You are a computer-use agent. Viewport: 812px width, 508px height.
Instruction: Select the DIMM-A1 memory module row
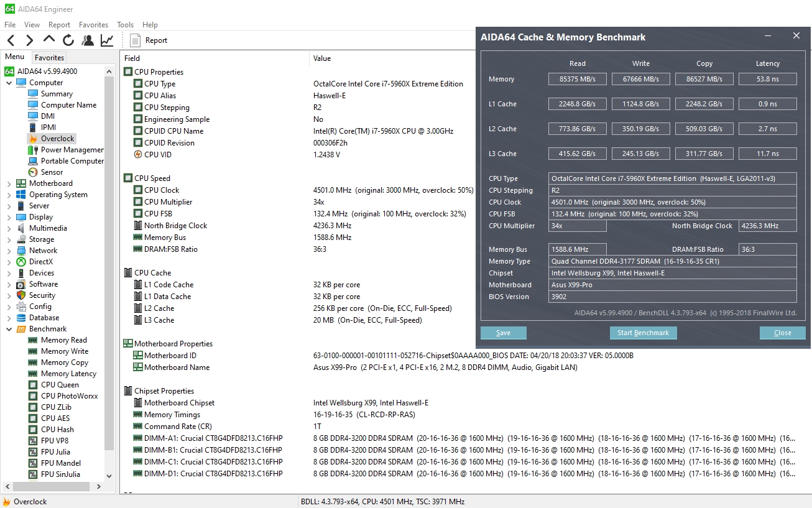(464, 438)
